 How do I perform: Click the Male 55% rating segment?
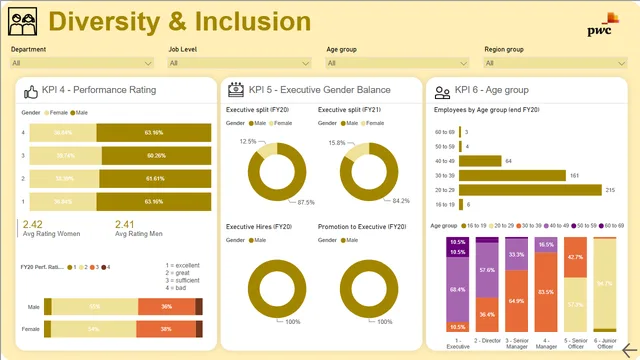pyautogui.click(x=95, y=307)
